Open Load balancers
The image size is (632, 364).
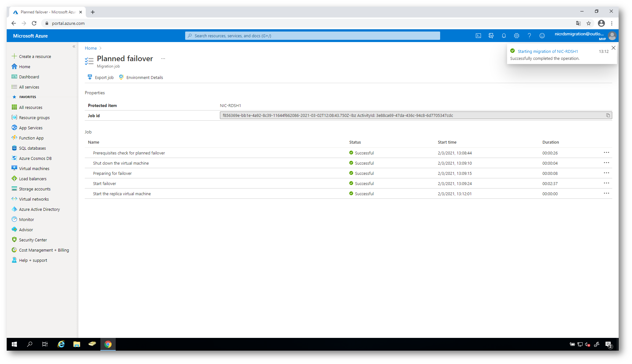29,179
